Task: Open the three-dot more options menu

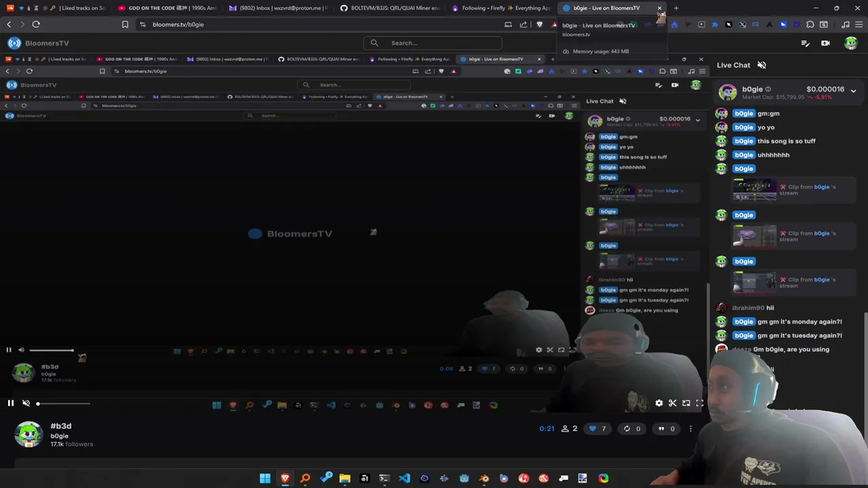Action: (690, 428)
